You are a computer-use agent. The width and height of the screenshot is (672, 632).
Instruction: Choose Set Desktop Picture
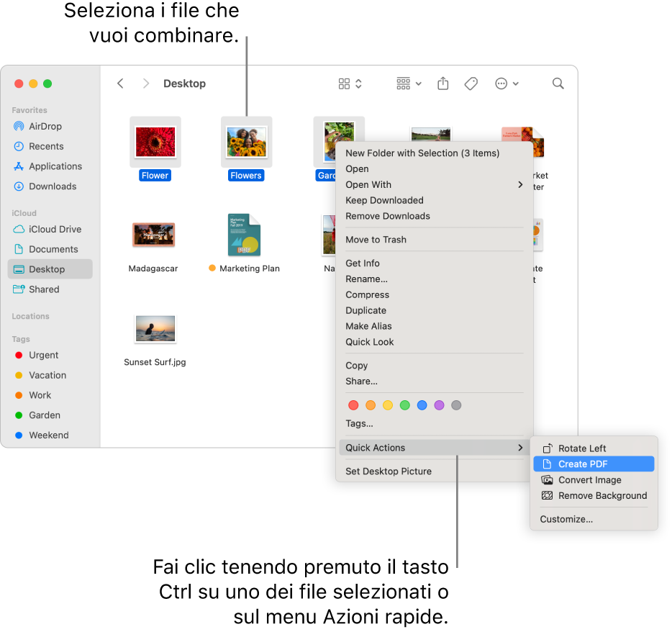pos(434,471)
